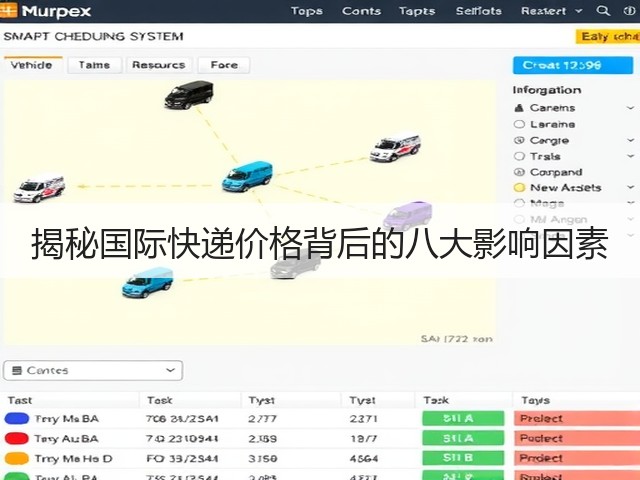Toggle the Laraine radio button
This screenshot has width=640, height=480.
519,124
